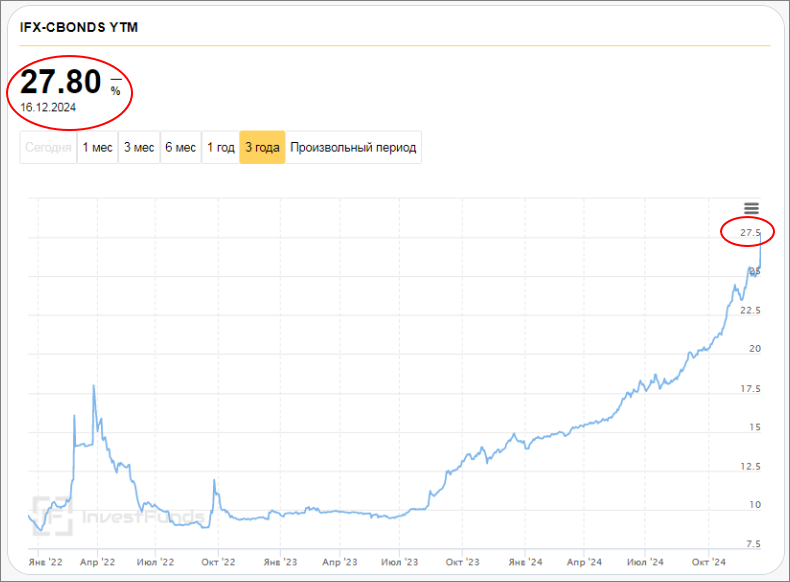Select the disabled Сегодня period
Screen dimensions: 790x582
(48, 148)
